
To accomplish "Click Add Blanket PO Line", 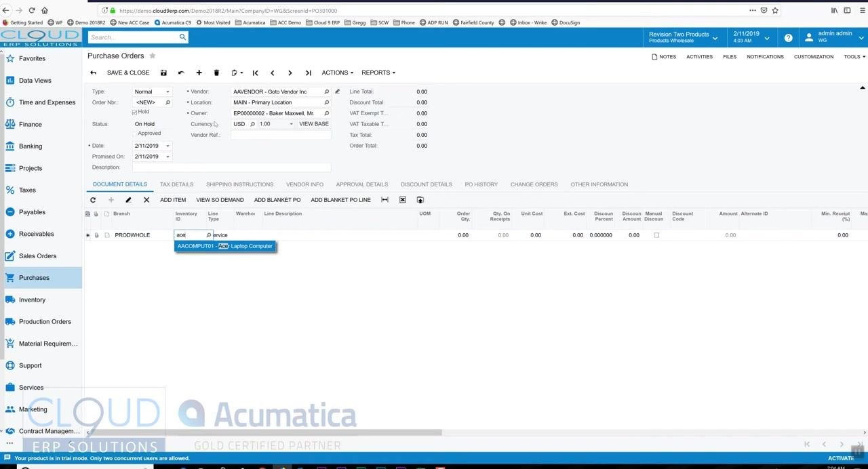I will click(x=340, y=200).
